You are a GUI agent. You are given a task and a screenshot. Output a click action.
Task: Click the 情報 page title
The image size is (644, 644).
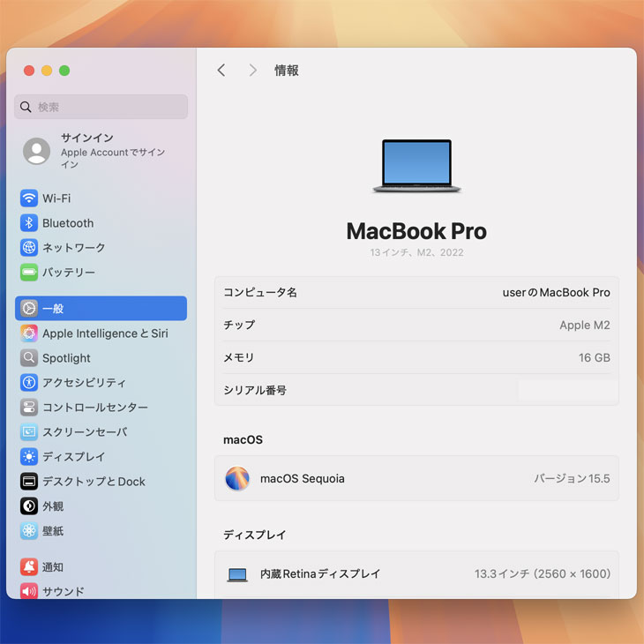(x=287, y=71)
